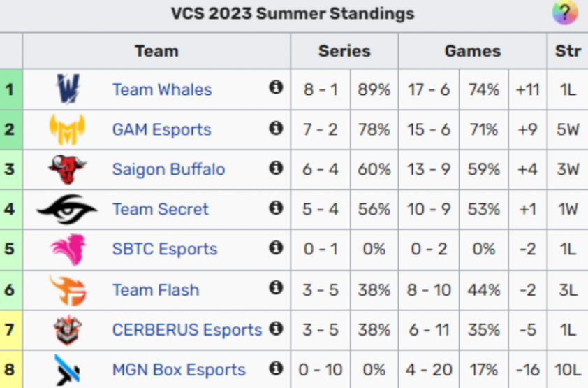The width and height of the screenshot is (588, 388).
Task: Open the SBTC Esports link
Action: pos(165,249)
